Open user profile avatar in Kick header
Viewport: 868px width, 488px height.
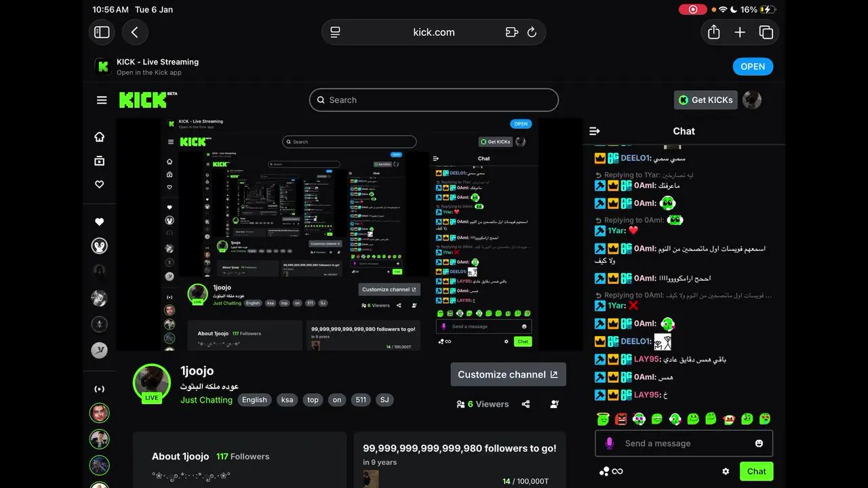752,100
